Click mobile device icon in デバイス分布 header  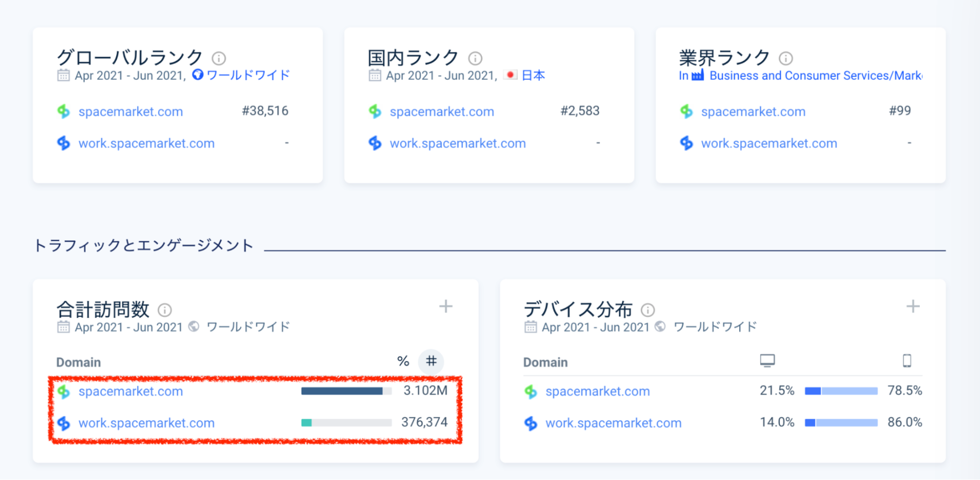(x=907, y=361)
